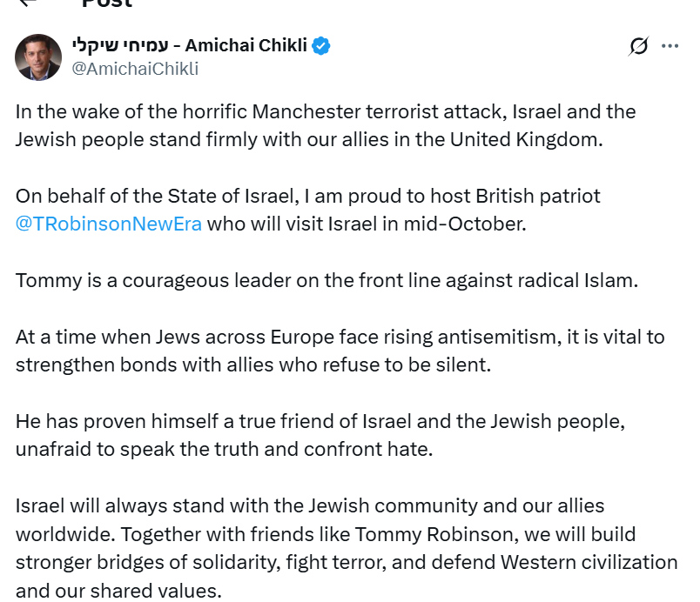The image size is (700, 602).
Task: Open Amichai Chikli's profile avatar
Action: (x=38, y=57)
